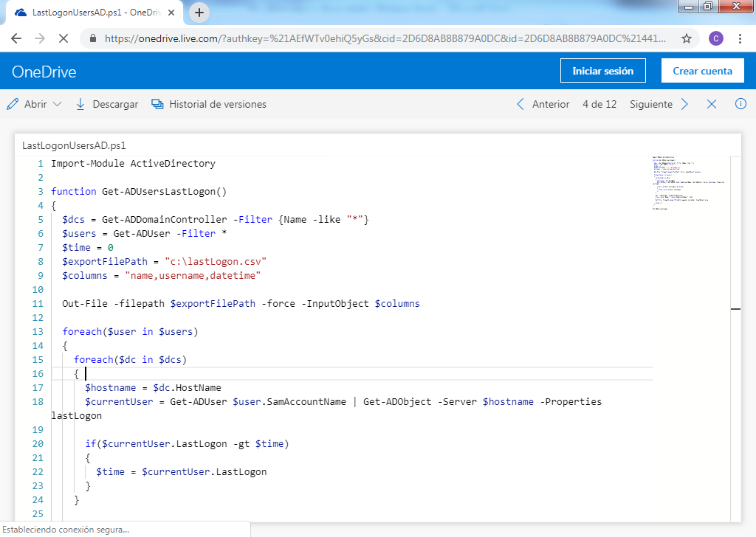This screenshot has height=537, width=756.
Task: Click the '4 de 12' counter text
Action: [599, 104]
